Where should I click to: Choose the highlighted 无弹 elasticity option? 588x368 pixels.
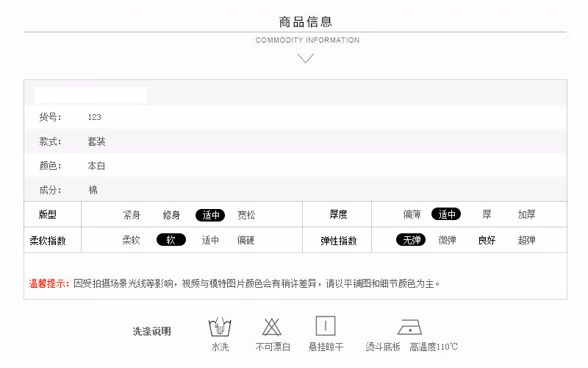pyautogui.click(x=410, y=240)
